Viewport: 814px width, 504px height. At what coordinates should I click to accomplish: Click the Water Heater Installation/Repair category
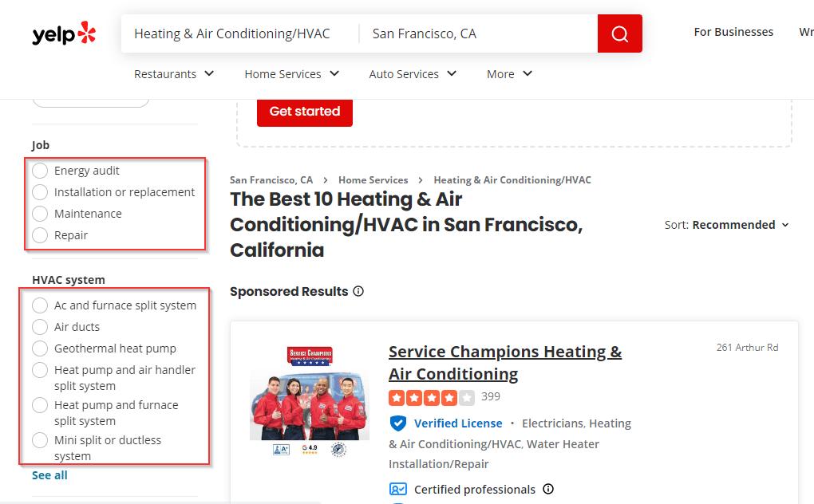click(493, 455)
